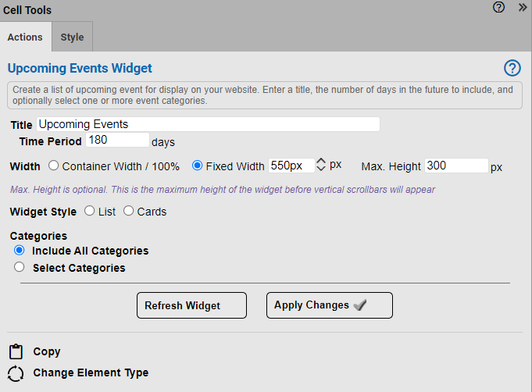This screenshot has height=392, width=532.
Task: Enable Select Categories option
Action: 20,268
